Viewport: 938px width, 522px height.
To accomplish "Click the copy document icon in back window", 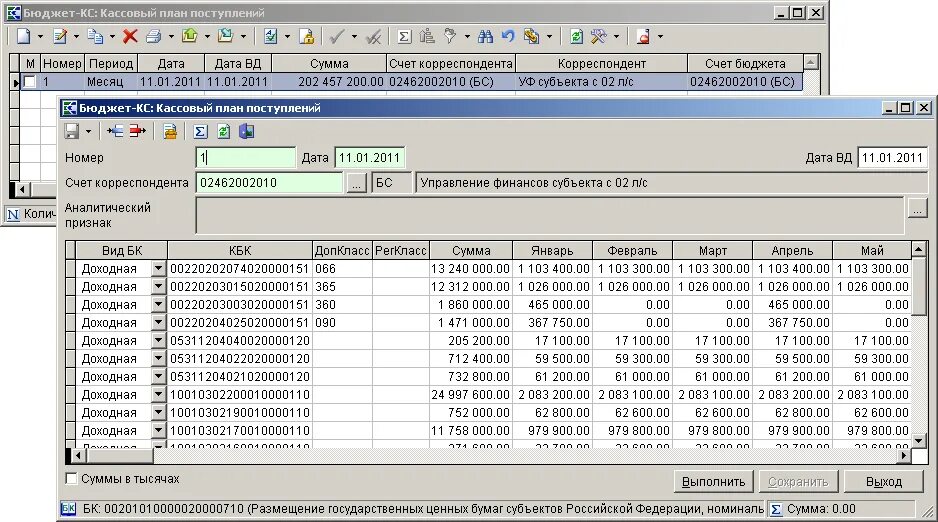I will (95, 36).
